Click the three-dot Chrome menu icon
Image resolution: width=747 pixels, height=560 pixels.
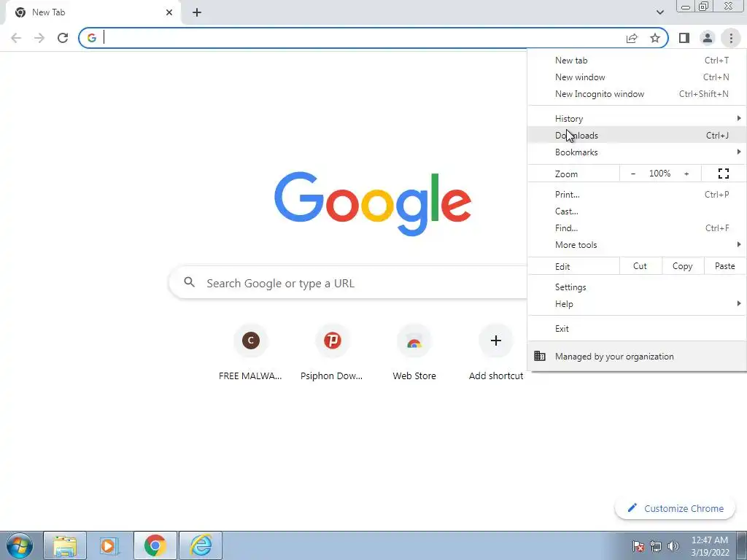[731, 38]
